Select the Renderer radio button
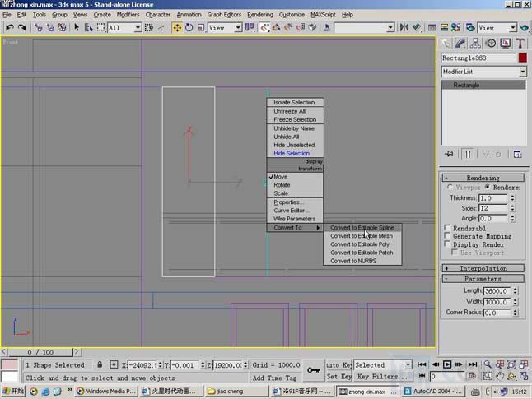This screenshot has height=399, width=532. pyautogui.click(x=488, y=187)
